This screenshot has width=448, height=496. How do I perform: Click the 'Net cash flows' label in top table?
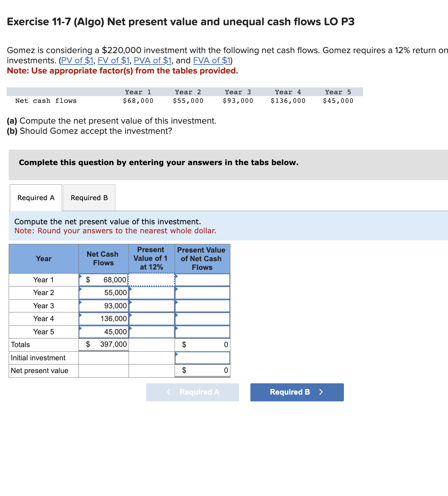(x=46, y=101)
